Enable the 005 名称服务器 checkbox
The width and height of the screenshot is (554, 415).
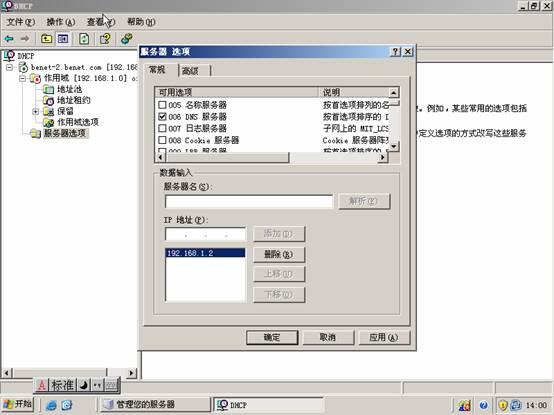pos(162,105)
